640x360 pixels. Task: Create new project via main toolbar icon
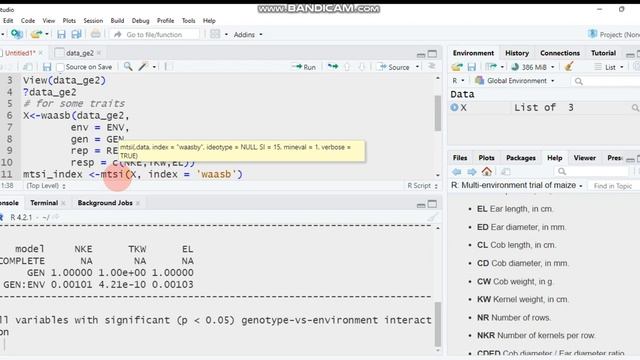coord(16,34)
